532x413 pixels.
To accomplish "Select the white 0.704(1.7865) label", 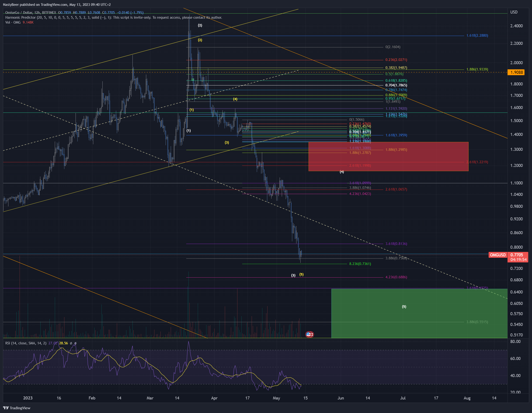I will [x=396, y=85].
